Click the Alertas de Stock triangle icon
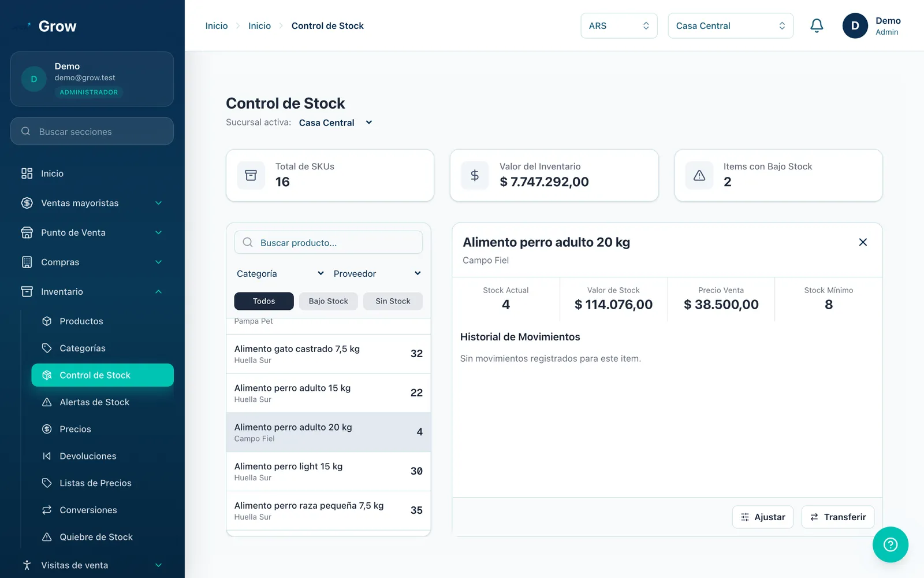The image size is (924, 578). [x=47, y=402]
